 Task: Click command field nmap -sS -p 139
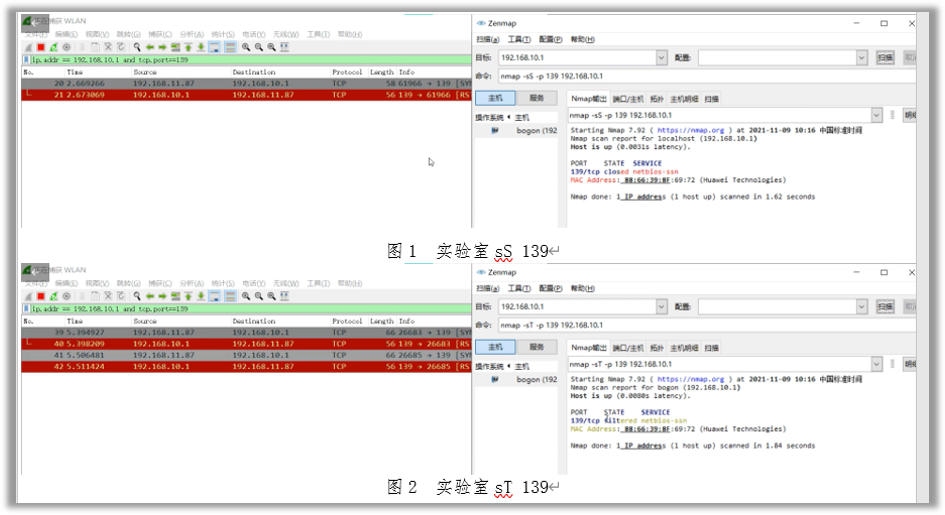[x=708, y=76]
